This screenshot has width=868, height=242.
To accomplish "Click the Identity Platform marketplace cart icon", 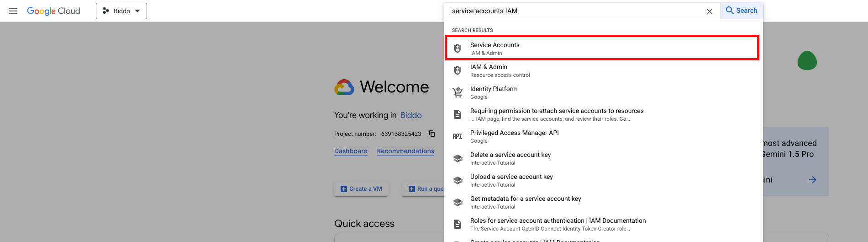I will 458,92.
